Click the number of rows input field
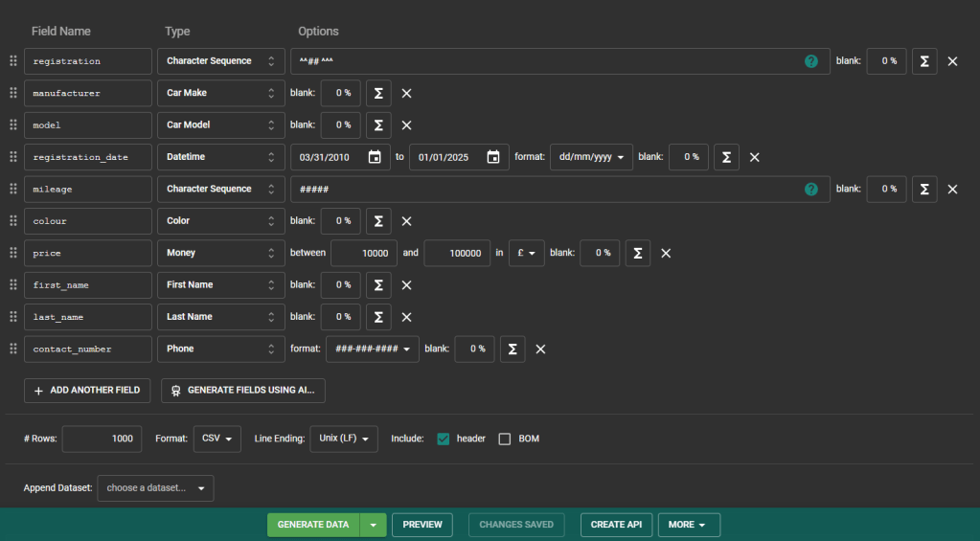Screen dimensions: 980x541 tap(102, 439)
